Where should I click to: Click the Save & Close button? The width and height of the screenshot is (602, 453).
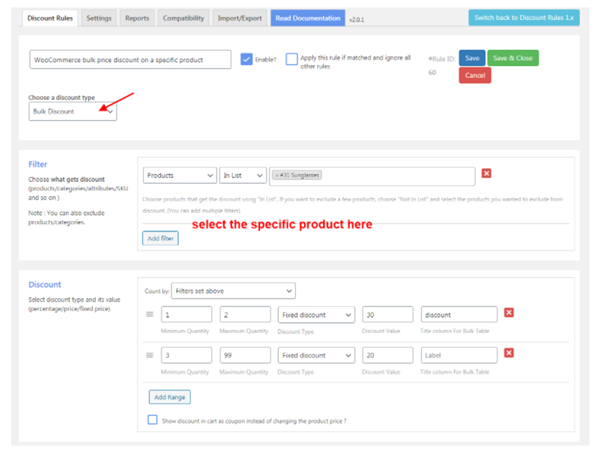click(x=512, y=58)
